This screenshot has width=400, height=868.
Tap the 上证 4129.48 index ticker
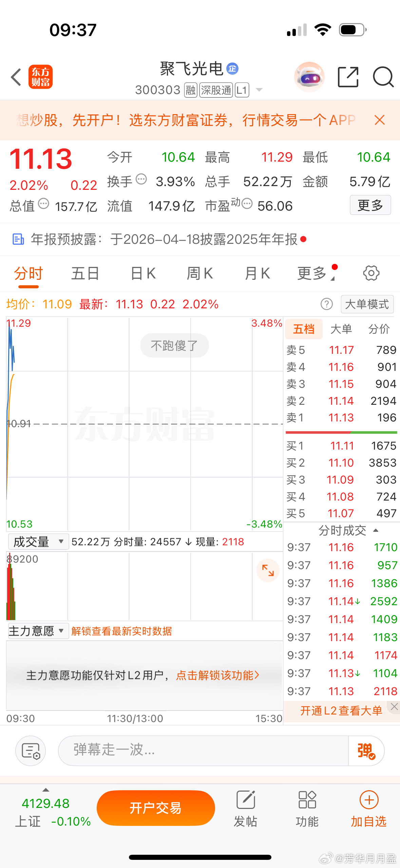click(53, 812)
